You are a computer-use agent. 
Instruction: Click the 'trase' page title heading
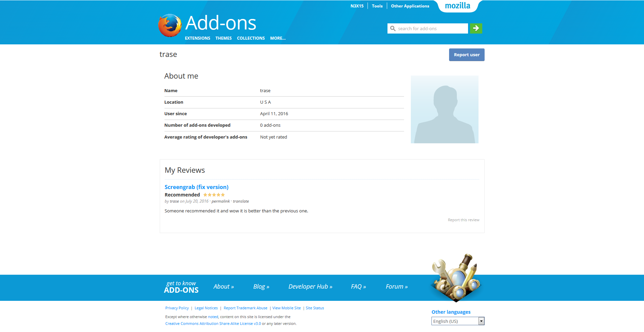(168, 55)
